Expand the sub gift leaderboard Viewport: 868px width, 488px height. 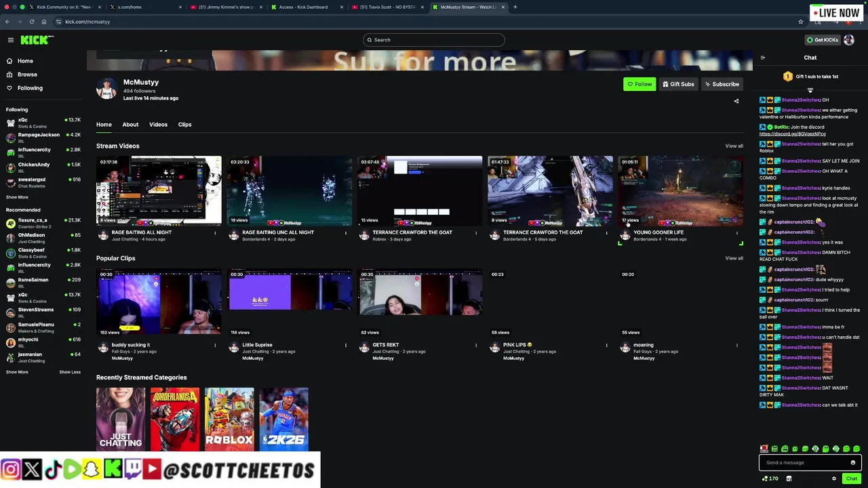(x=810, y=90)
